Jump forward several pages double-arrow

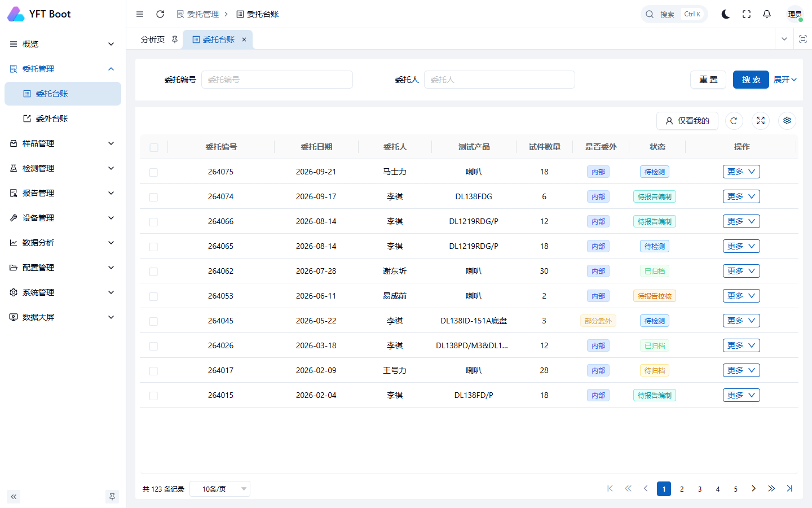point(771,489)
